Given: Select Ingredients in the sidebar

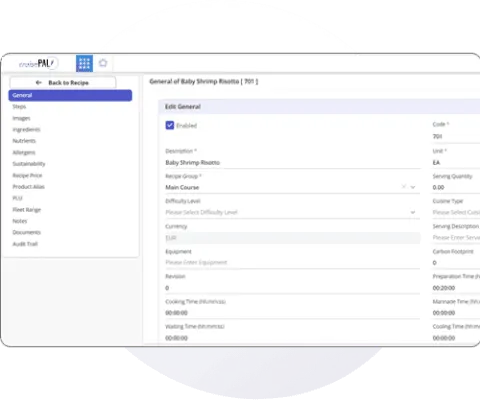Looking at the screenshot, I should coord(26,130).
